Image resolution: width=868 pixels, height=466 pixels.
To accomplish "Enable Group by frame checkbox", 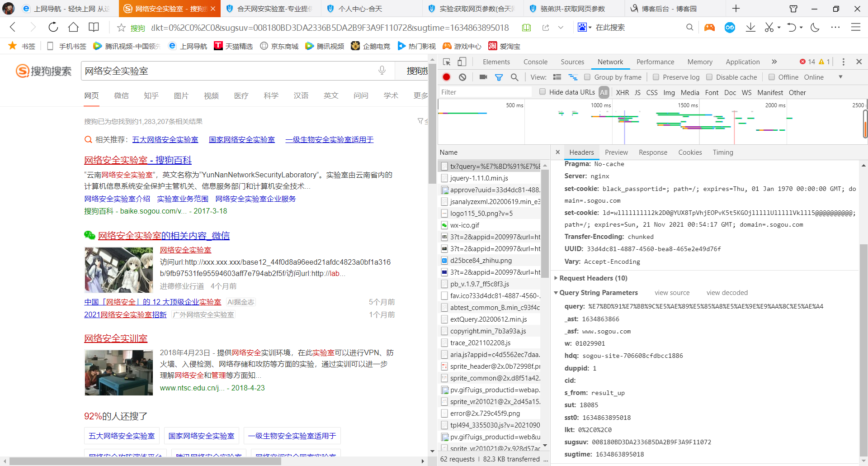I will [x=587, y=77].
